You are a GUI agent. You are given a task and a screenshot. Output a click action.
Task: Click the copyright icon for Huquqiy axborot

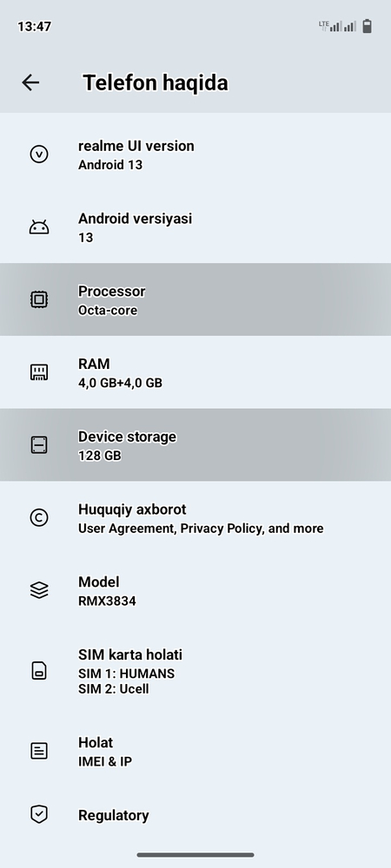(39, 517)
